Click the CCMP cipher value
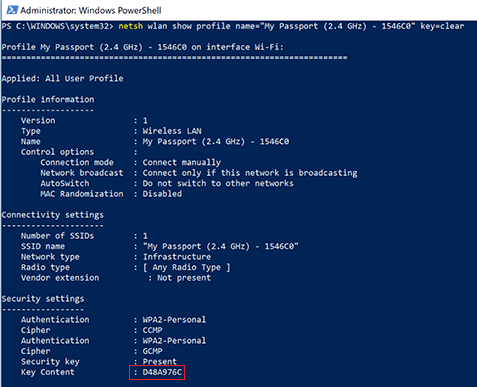Viewport: 477px width, 387px height. coord(153,330)
